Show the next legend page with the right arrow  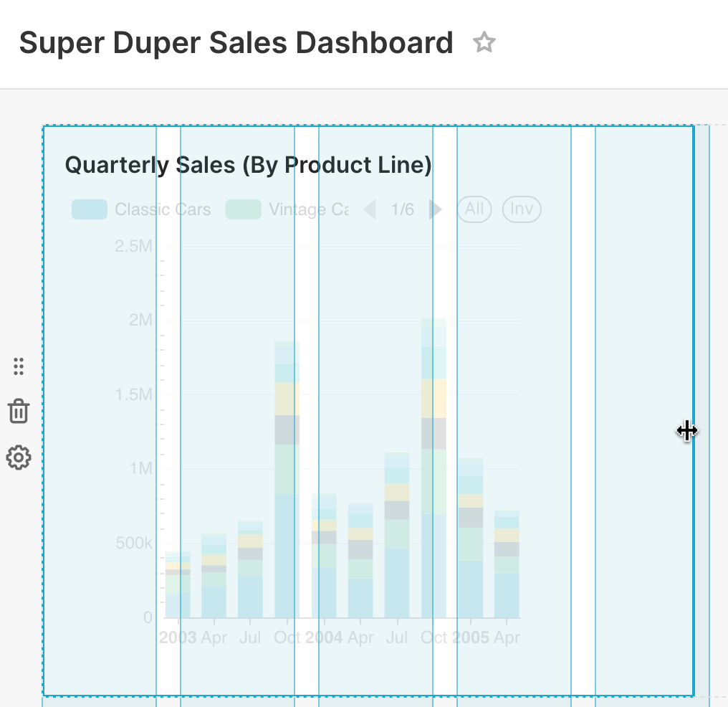coord(436,209)
